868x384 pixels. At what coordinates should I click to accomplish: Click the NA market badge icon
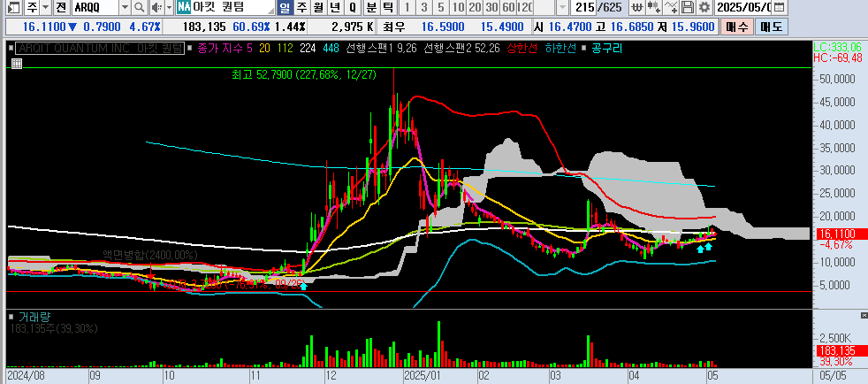(185, 7)
